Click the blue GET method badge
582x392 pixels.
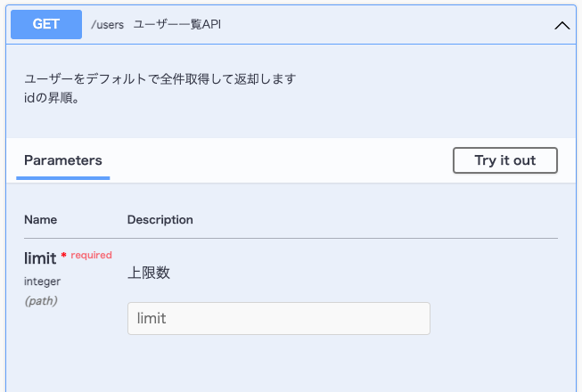46,24
